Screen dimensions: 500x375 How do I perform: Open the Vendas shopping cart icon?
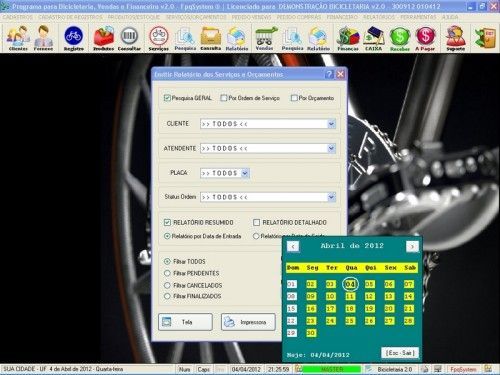click(x=265, y=38)
